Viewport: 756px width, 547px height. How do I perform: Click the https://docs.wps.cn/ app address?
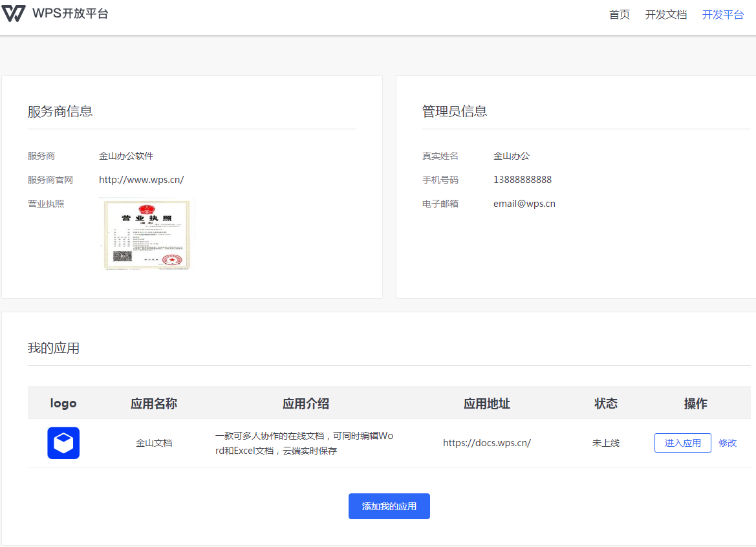pyautogui.click(x=486, y=443)
